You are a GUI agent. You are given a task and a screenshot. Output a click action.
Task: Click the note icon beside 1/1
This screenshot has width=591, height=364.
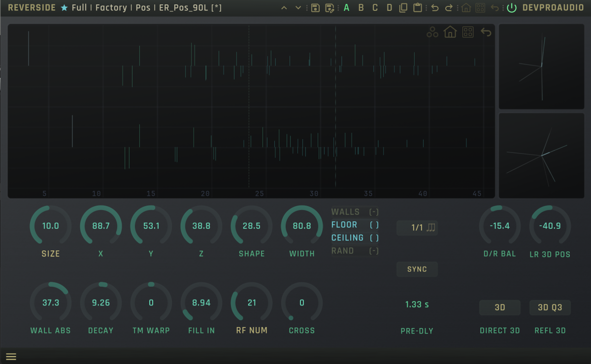(431, 228)
